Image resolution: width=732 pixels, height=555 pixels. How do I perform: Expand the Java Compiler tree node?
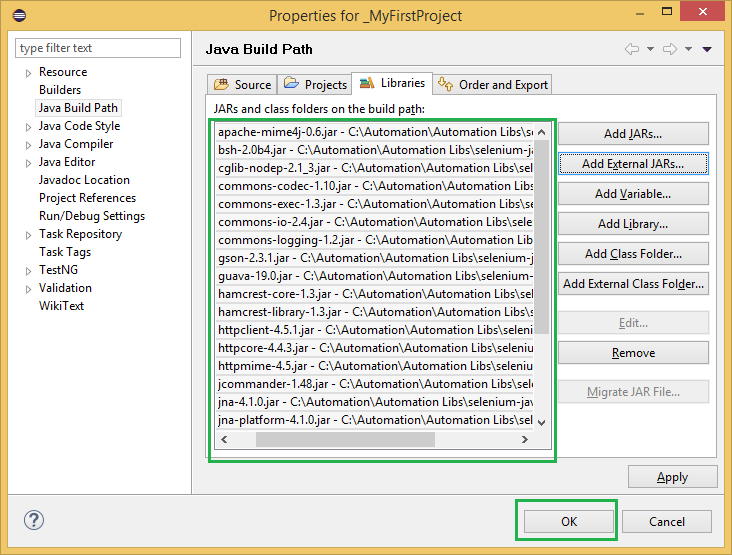coord(28,145)
